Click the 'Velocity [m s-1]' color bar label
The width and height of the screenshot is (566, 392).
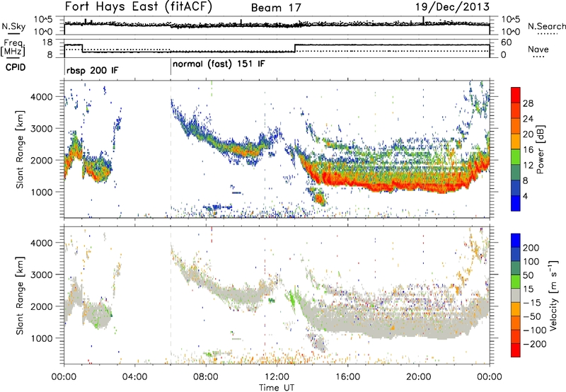coord(554,295)
